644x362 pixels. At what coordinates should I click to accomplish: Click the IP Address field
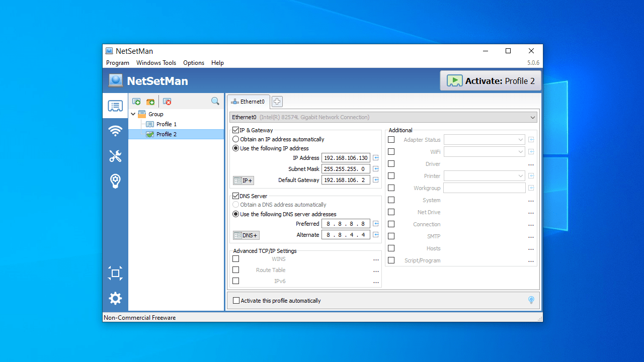346,158
